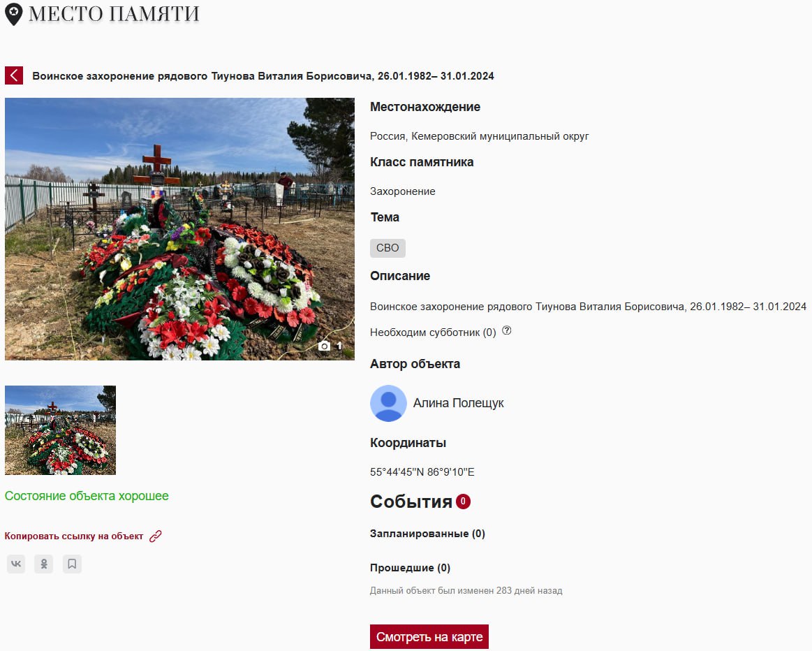
Task: Open the Запланированные (0) events section
Action: point(427,534)
